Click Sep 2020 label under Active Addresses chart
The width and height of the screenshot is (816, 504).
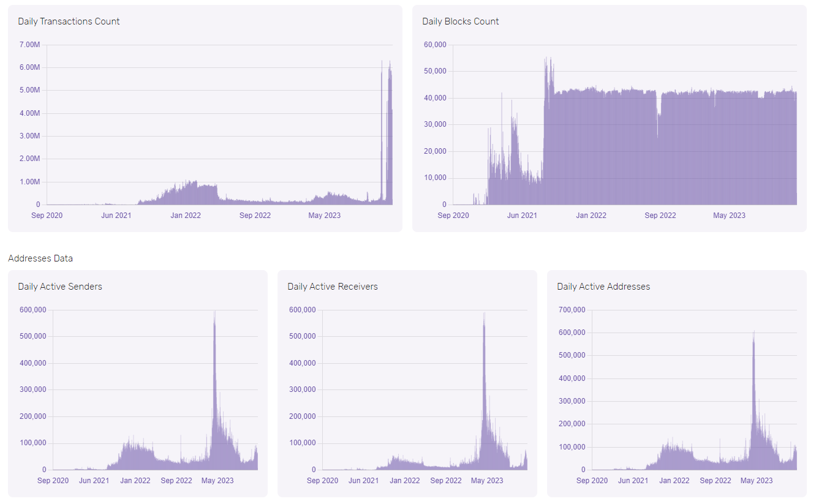tap(592, 481)
